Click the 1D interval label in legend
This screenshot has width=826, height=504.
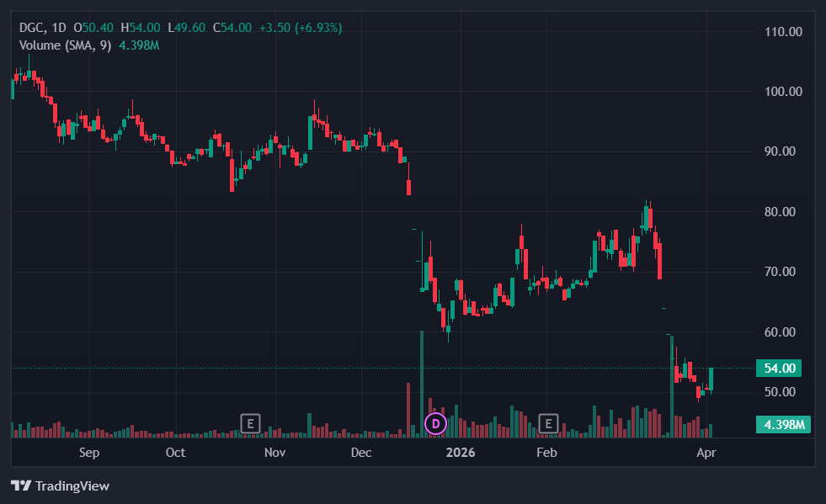coord(58,28)
